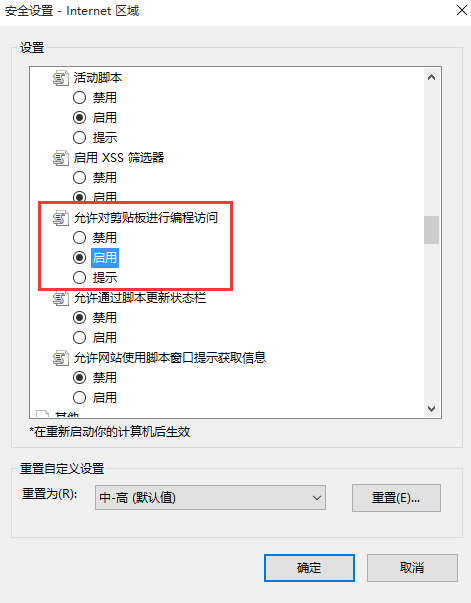Click the settings list scrollbar thumb

[x=431, y=230]
